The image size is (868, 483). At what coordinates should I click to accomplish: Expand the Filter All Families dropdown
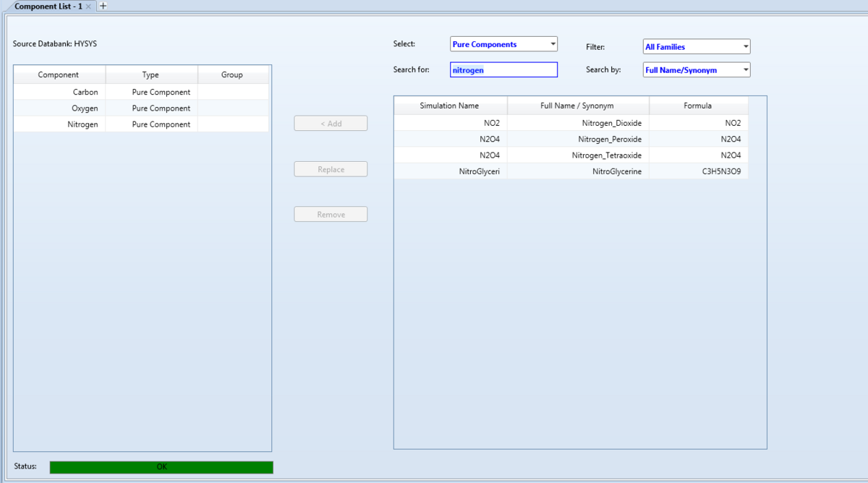coord(697,47)
